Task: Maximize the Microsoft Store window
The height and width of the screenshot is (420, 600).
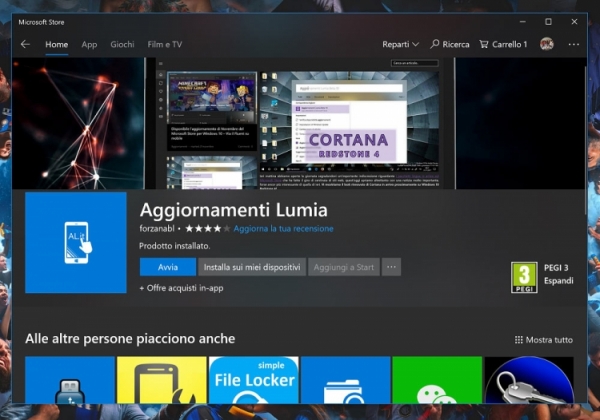Action: pos(548,22)
